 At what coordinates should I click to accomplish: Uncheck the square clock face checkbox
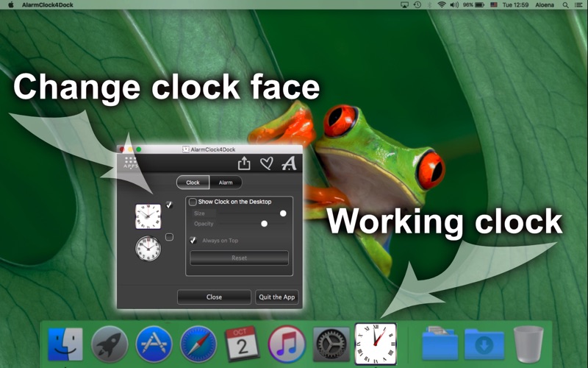click(x=169, y=205)
